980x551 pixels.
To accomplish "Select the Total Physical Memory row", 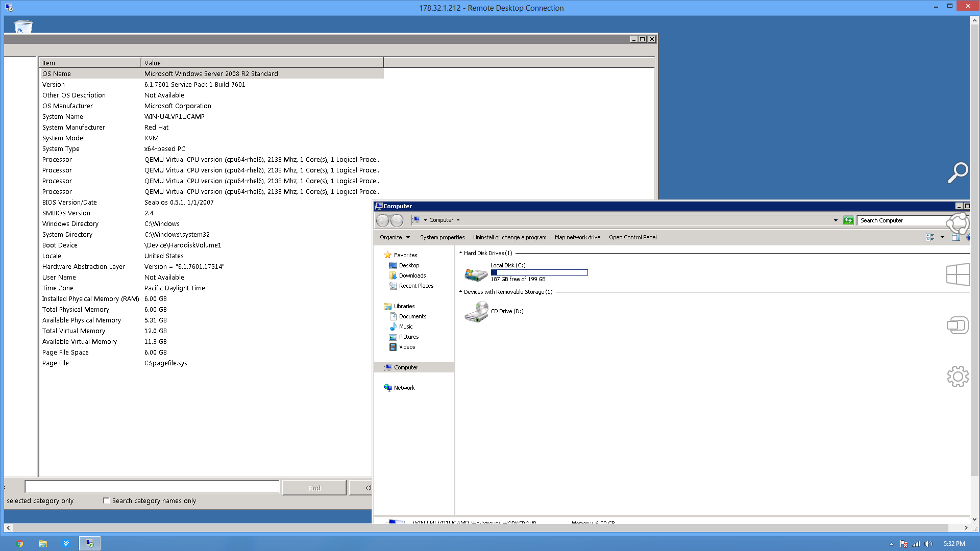I will coord(212,309).
